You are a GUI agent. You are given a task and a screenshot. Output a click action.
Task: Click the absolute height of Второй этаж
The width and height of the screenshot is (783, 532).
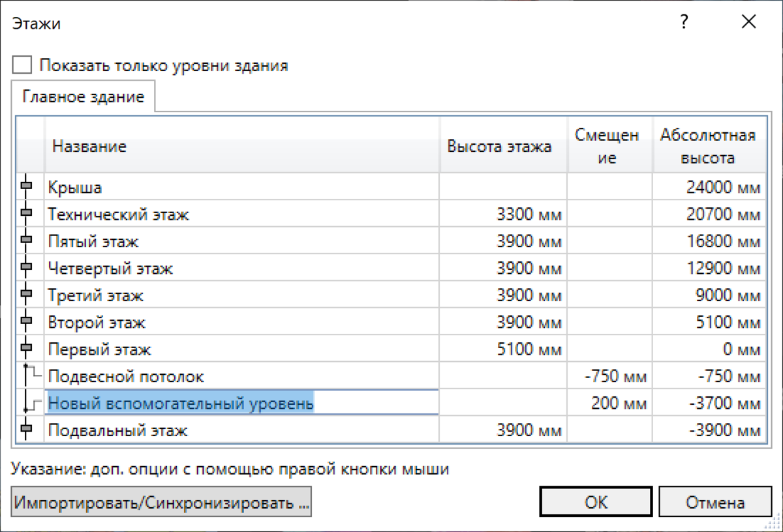coord(709,322)
